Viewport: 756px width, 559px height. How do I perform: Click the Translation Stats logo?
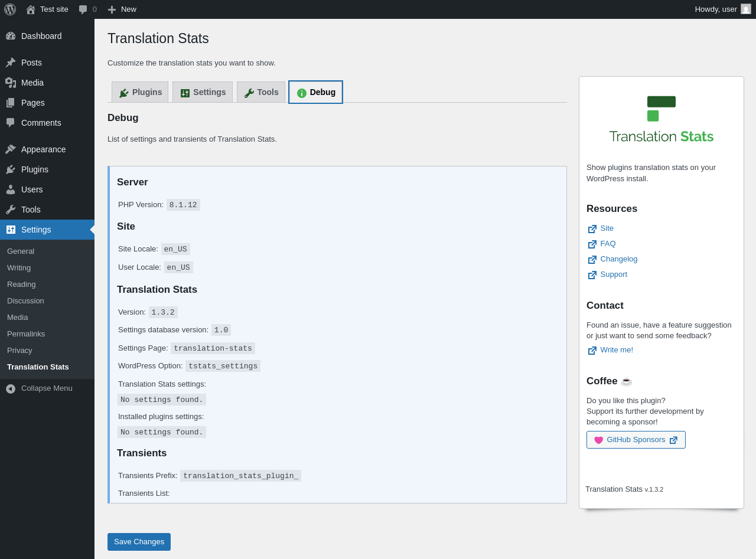(661, 119)
